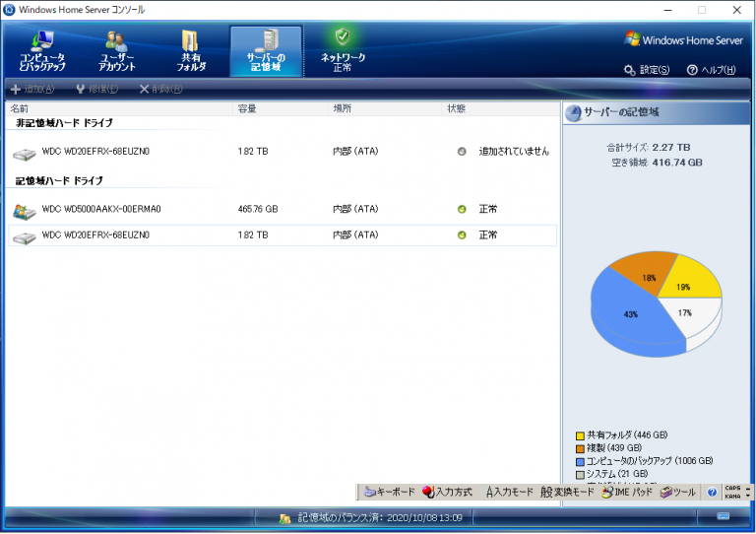This screenshot has height=534, width=756.
Task: Open the Shared Folders tab icon
Action: tap(190, 40)
